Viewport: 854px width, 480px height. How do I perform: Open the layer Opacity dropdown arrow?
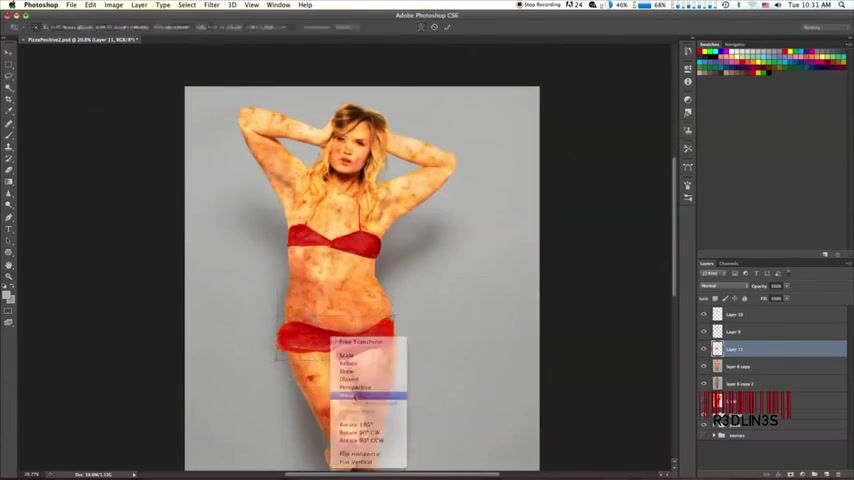click(786, 286)
